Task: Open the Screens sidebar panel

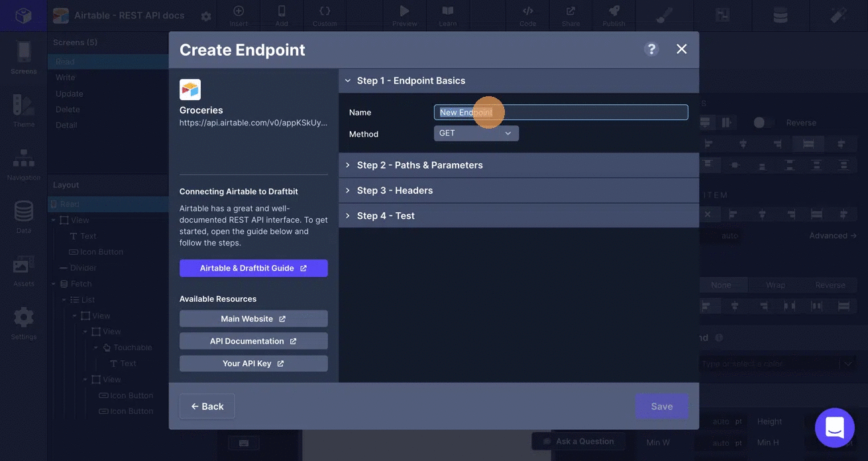Action: point(24,57)
